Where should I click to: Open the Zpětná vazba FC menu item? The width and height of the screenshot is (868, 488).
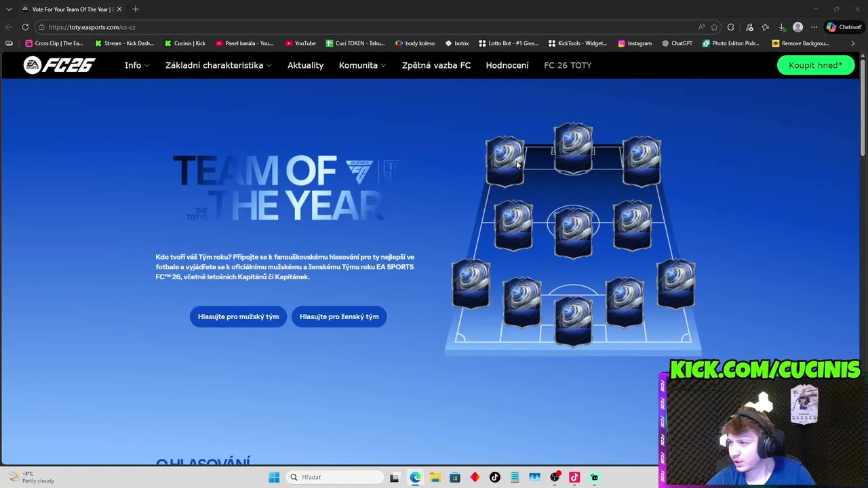click(436, 65)
